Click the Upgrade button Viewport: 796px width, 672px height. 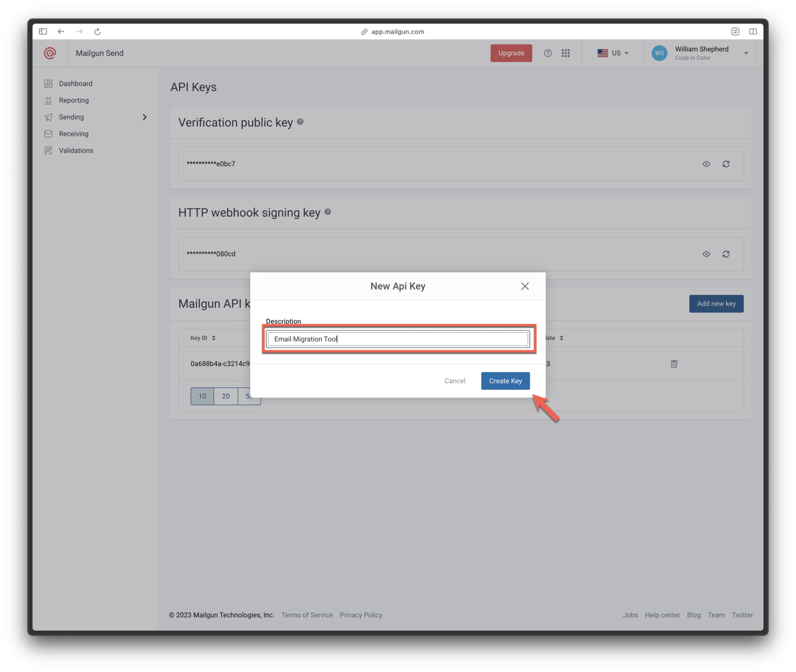click(x=511, y=53)
